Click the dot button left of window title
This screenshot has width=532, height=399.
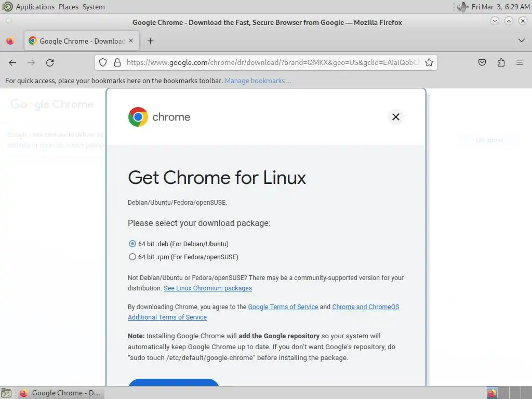pyautogui.click(x=9, y=21)
